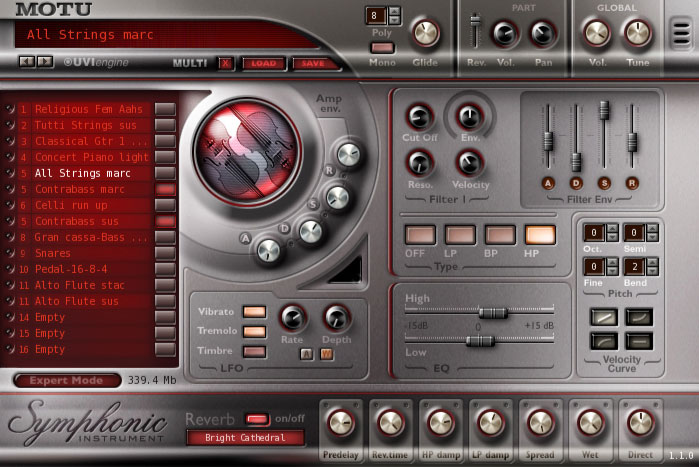This screenshot has height=467, width=699.
Task: Click the reverb LP damp knob
Action: click(490, 423)
